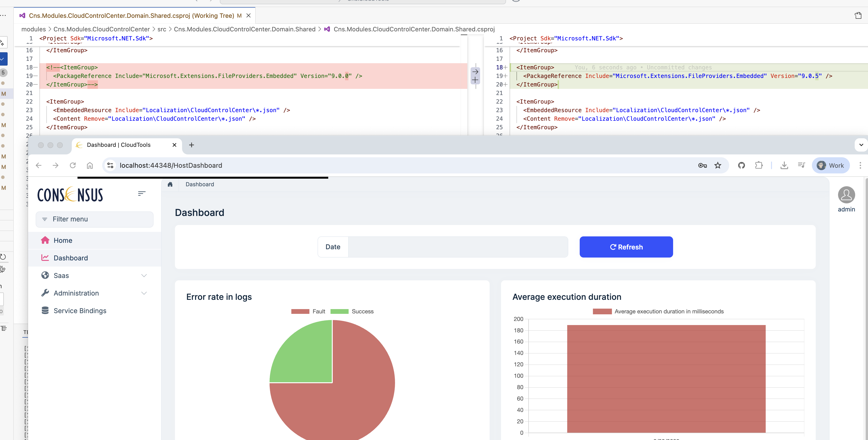Click the red bar in execution duration chart
The image size is (868, 440).
click(666, 379)
